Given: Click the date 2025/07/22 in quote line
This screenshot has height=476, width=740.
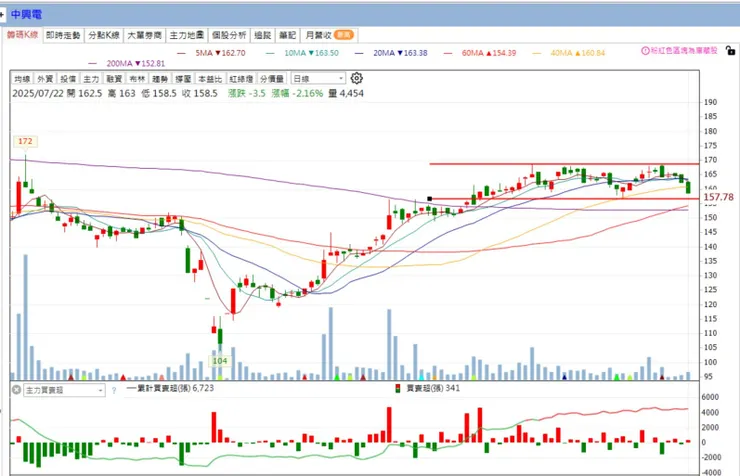Looking at the screenshot, I should pyautogui.click(x=38, y=93).
